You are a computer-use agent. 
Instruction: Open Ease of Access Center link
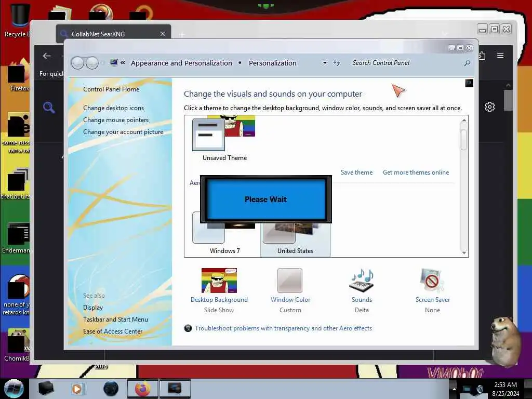(113, 331)
